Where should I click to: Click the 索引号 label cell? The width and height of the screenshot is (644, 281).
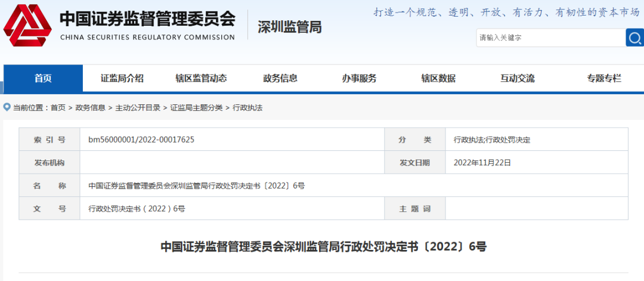coord(49,140)
